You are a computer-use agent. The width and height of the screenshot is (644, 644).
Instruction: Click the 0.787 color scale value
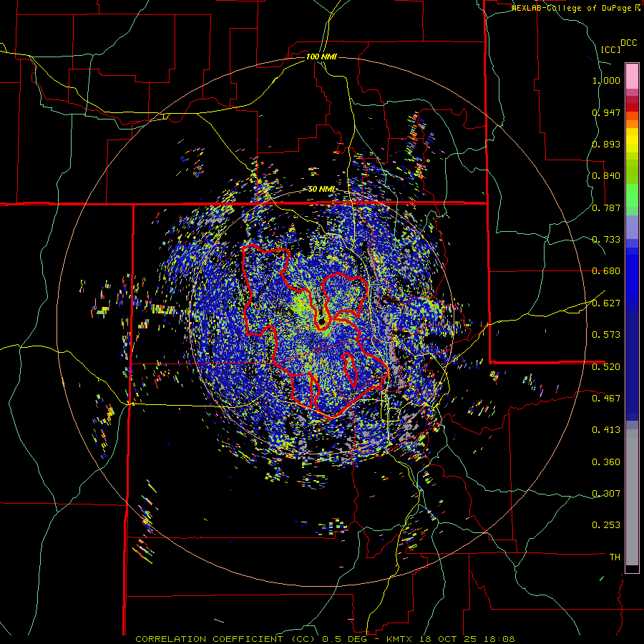606,208
